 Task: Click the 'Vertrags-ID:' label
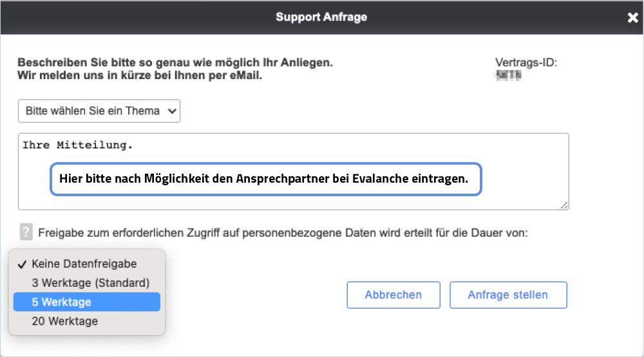click(526, 62)
